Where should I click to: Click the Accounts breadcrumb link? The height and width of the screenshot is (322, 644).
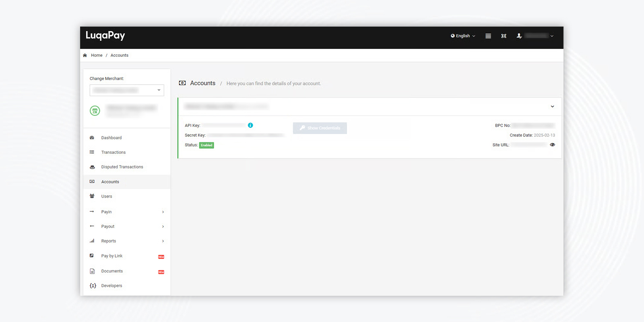coord(120,56)
